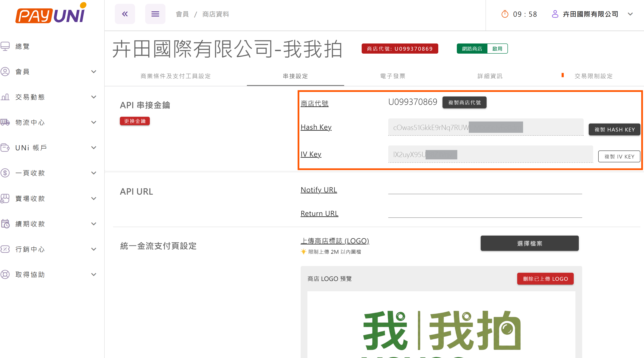Expand the 會員 sidebar section

pyautogui.click(x=94, y=72)
